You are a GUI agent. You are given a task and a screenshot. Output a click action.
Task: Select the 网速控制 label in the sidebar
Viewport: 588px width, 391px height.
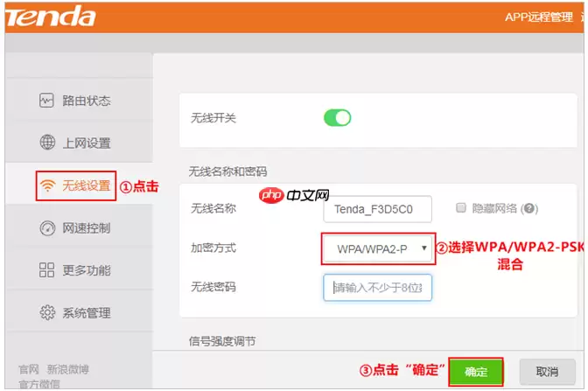[x=86, y=228]
